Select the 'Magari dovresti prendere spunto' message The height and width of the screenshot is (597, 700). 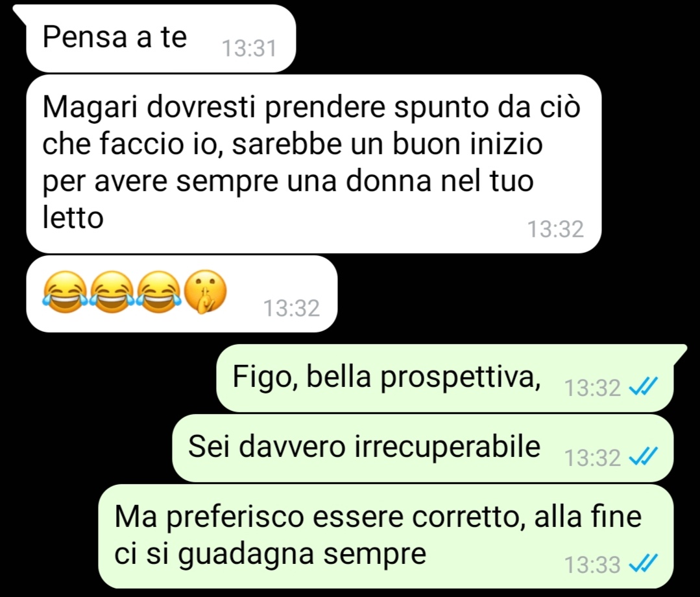314,164
